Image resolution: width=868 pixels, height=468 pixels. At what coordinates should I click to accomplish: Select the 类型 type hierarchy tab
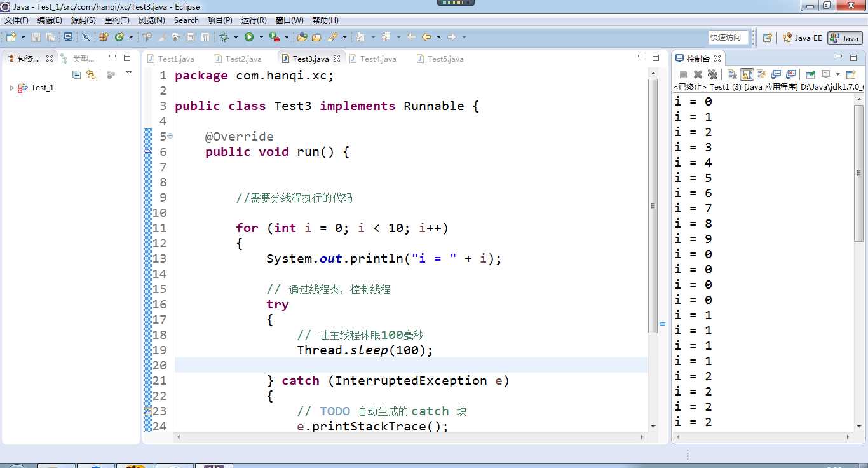coord(78,59)
